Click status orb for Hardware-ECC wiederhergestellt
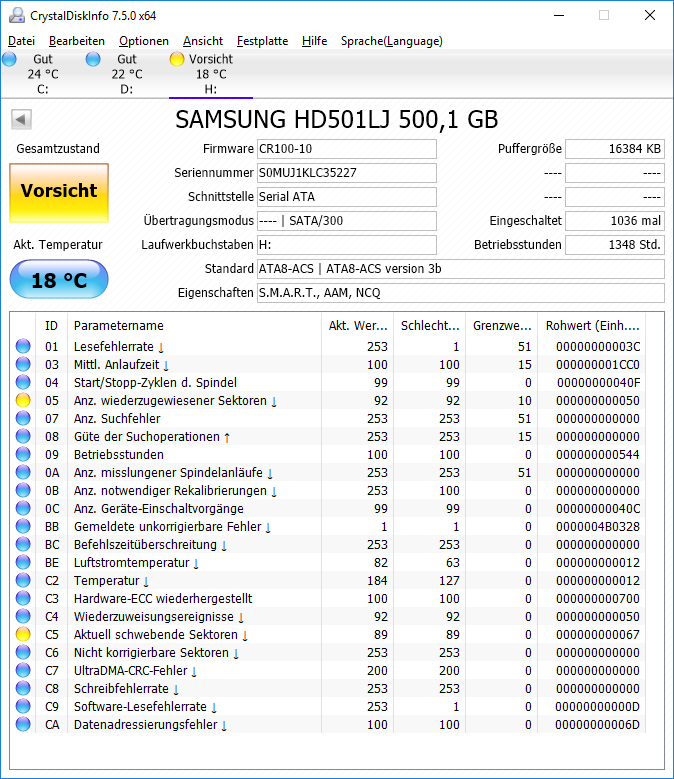 pos(23,598)
